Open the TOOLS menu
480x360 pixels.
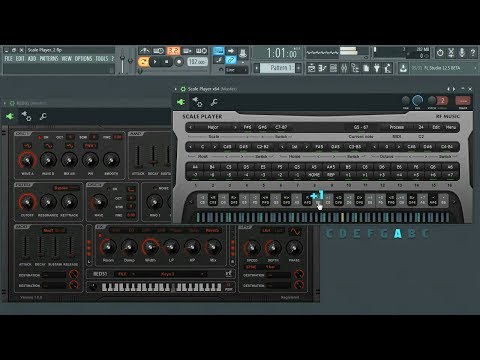pos(102,59)
